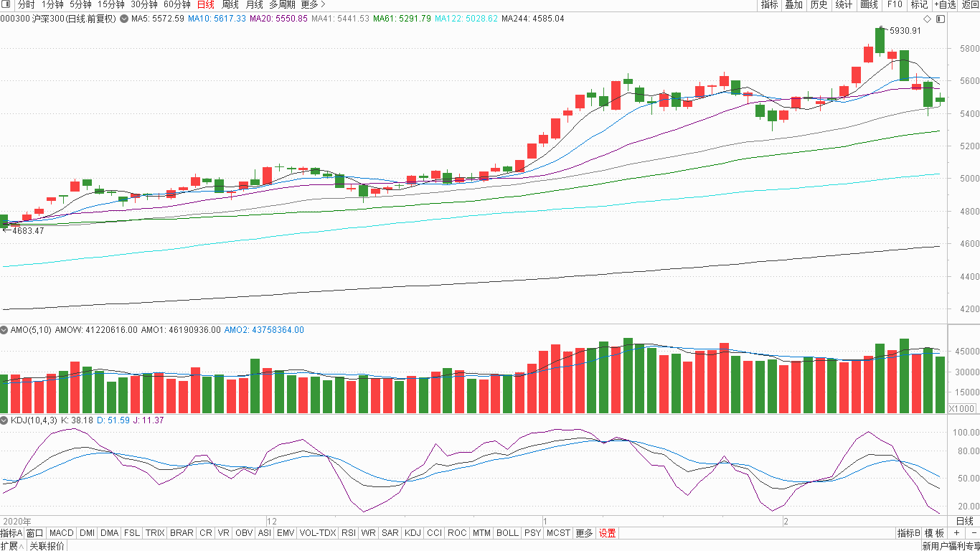Screen dimensions: 980x551
Task: Zoom in chart with plus button
Action: pos(956,533)
